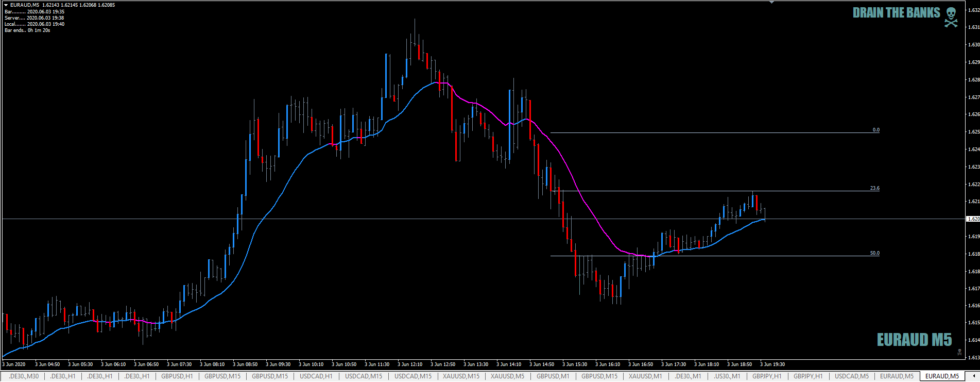This screenshot has width=980, height=382.
Task: Click the active white EURAUD,M5 tab
Action: (x=942, y=376)
